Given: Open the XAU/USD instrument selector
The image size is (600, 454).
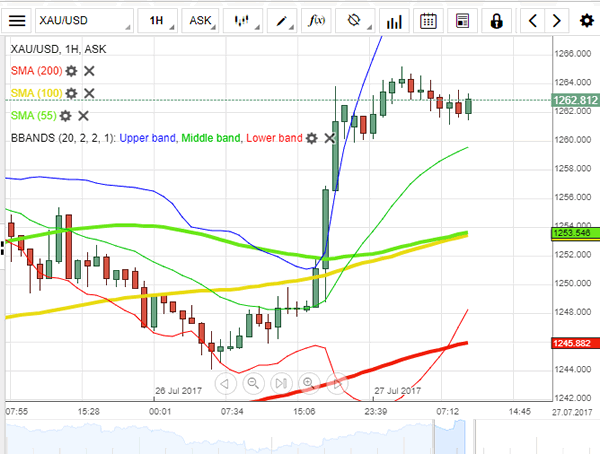Looking at the screenshot, I should click(x=84, y=21).
